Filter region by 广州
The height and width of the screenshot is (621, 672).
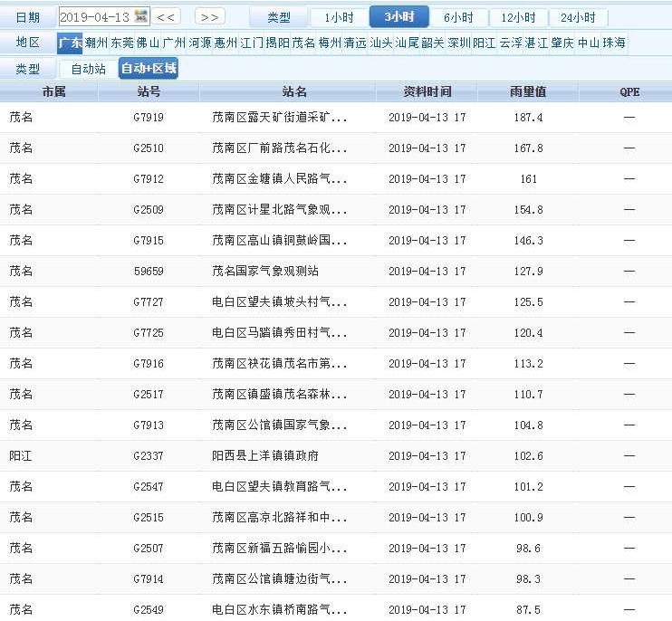pos(174,43)
